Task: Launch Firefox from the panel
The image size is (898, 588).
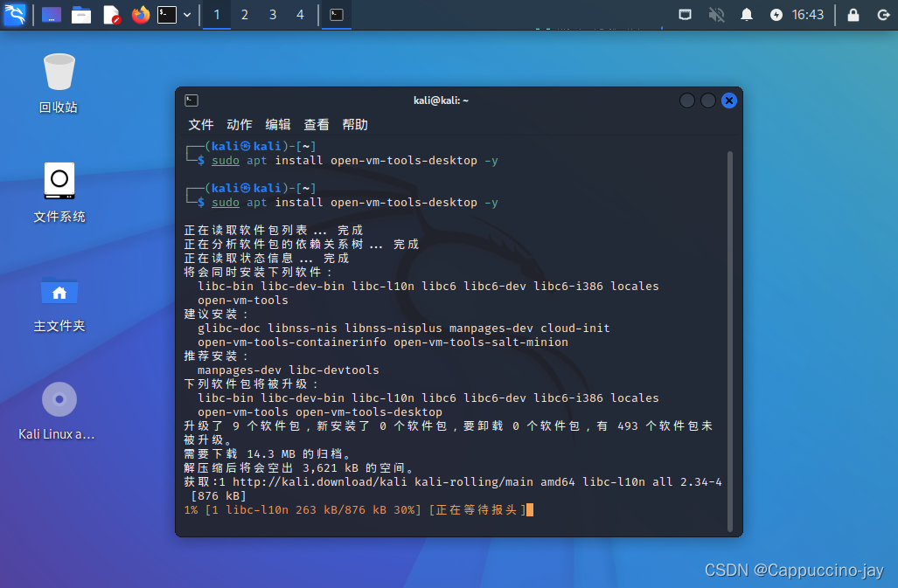Action: pyautogui.click(x=140, y=15)
